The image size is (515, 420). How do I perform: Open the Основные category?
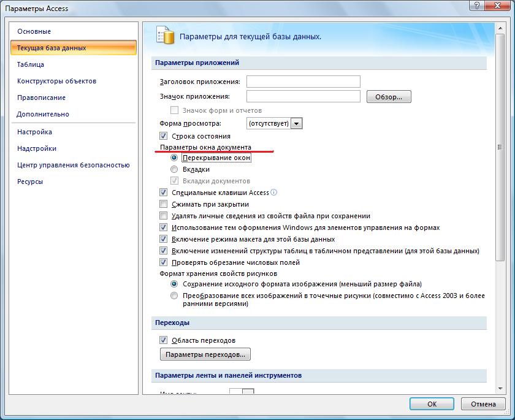(x=73, y=31)
